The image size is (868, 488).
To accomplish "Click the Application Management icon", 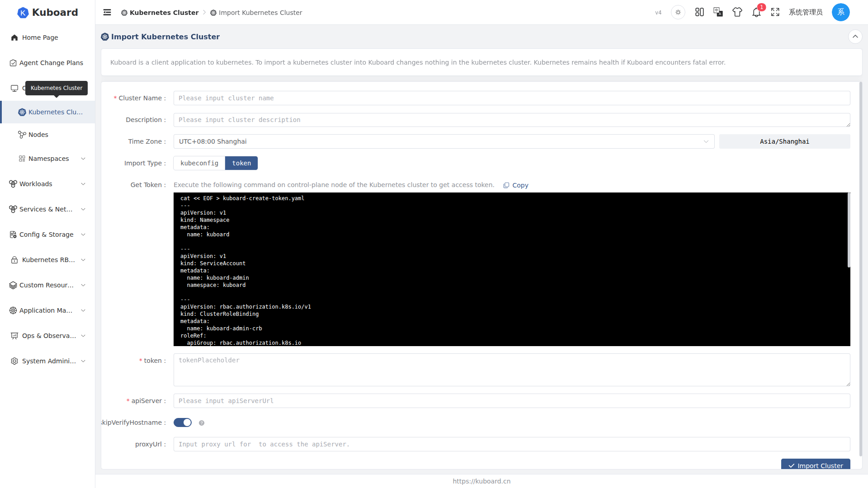I will pyautogui.click(x=13, y=310).
